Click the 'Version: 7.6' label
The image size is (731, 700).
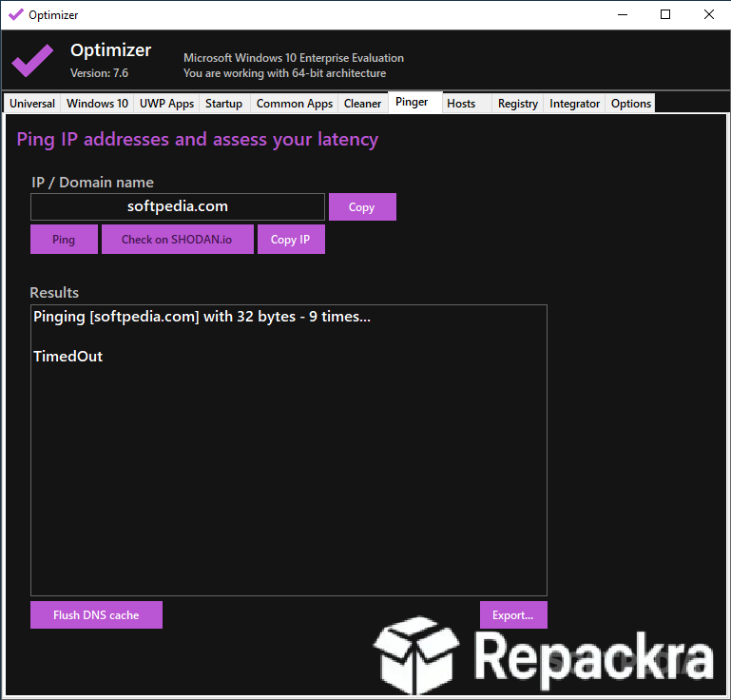(99, 73)
